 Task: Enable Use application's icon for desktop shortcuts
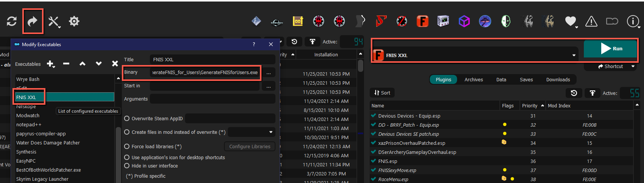click(127, 157)
